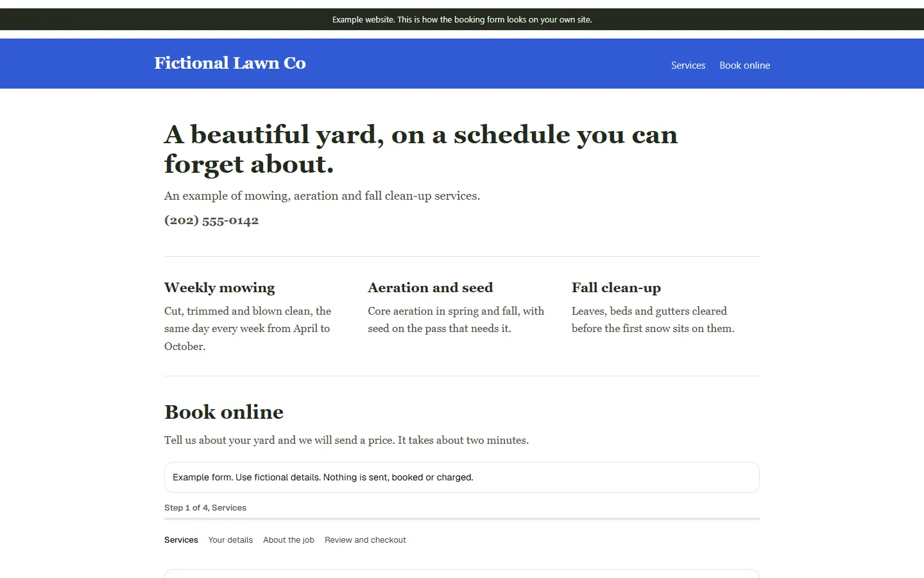Select the Your details step
The image size is (924, 578).
230,540
